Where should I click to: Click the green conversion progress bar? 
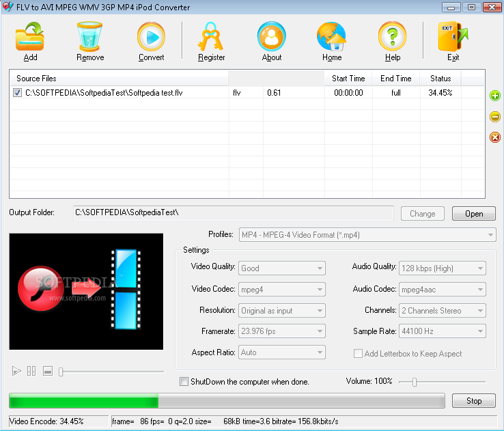tap(227, 401)
